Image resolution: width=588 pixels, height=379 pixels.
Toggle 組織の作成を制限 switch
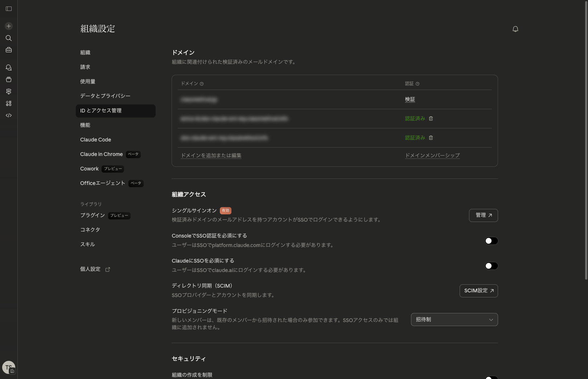(491, 377)
